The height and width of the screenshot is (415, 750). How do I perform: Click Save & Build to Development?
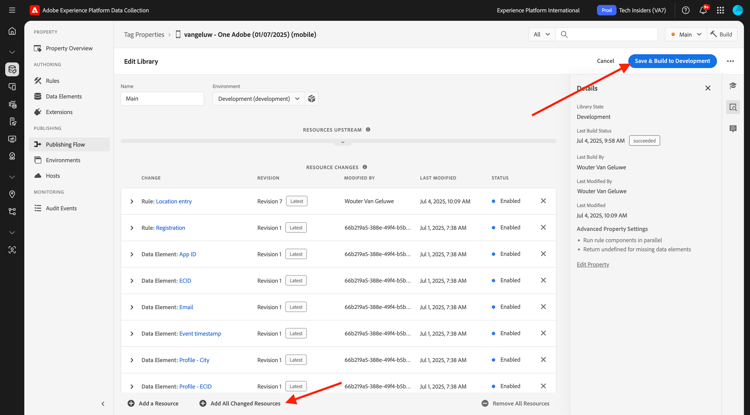672,61
